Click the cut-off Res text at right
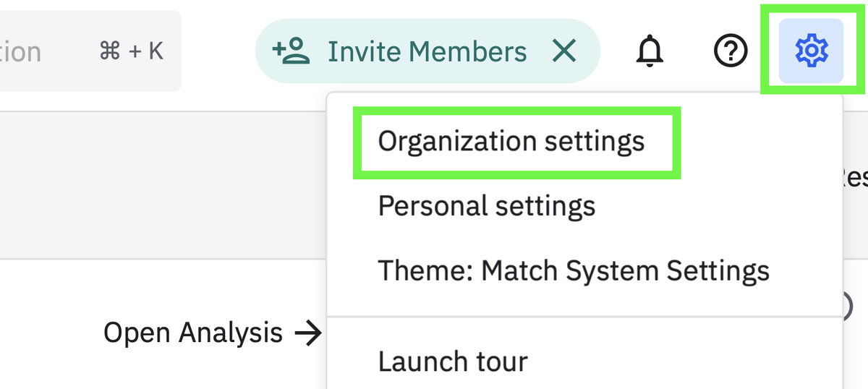The height and width of the screenshot is (389, 868). tap(855, 177)
